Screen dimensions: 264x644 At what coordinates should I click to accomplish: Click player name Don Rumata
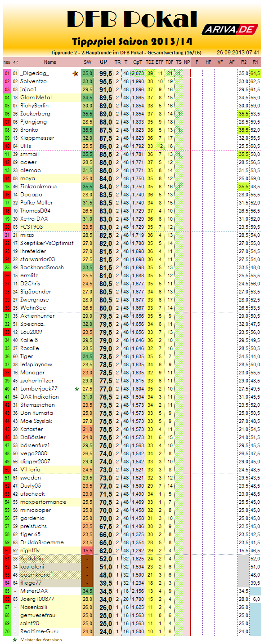coord(36,413)
